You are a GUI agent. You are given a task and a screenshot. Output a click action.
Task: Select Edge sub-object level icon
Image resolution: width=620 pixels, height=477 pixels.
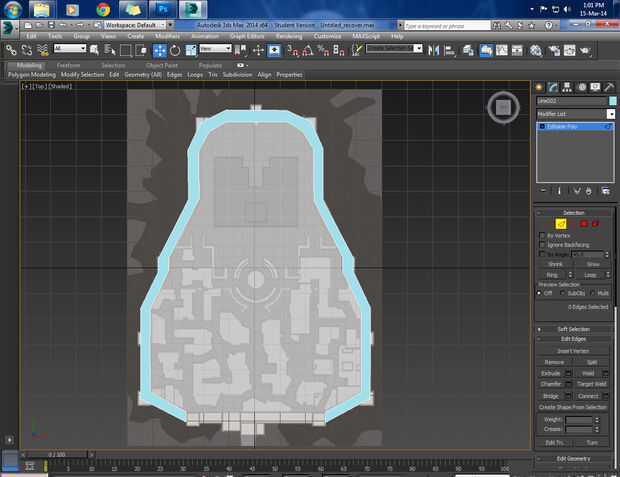(x=562, y=223)
